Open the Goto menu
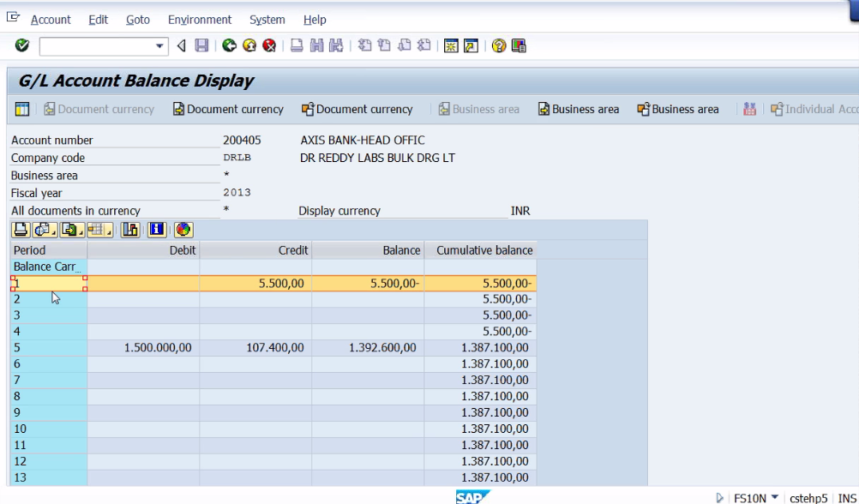The width and height of the screenshot is (859, 504). click(137, 20)
